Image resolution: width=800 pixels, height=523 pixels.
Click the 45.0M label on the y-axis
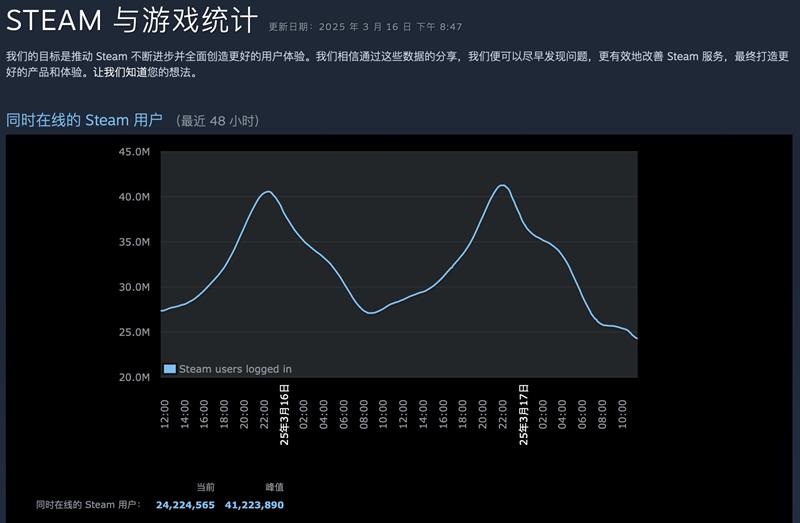coord(134,152)
